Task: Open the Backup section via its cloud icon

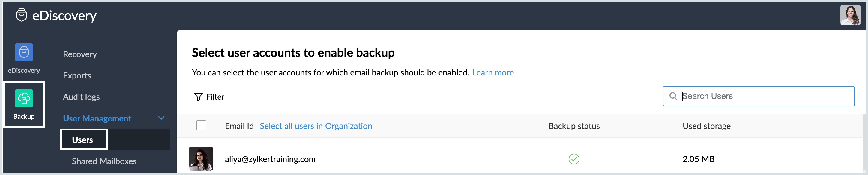Action: click(24, 99)
